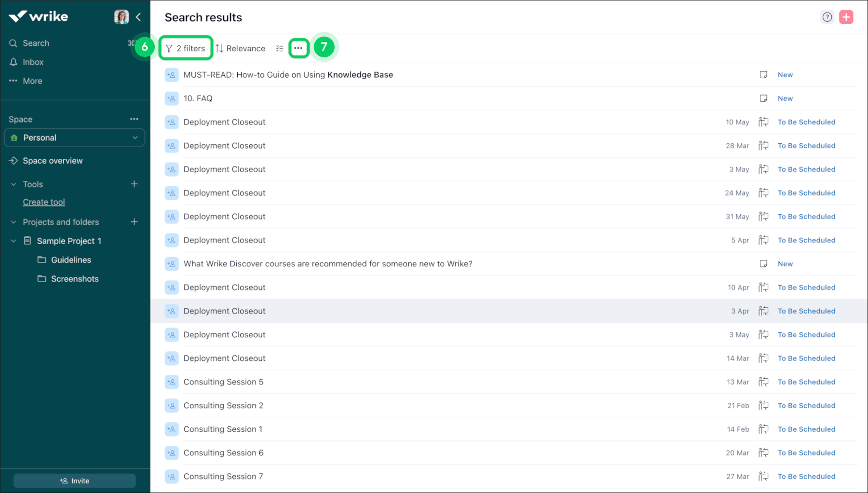Screen dimensions: 868x493
Task: Expand the Personal space dropdown
Action: pos(135,137)
